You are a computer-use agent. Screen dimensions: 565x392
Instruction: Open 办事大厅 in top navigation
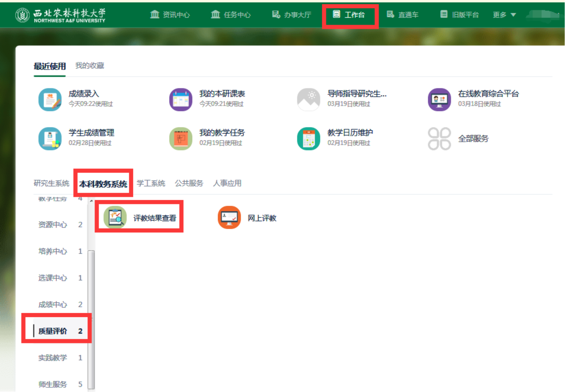[x=292, y=15]
